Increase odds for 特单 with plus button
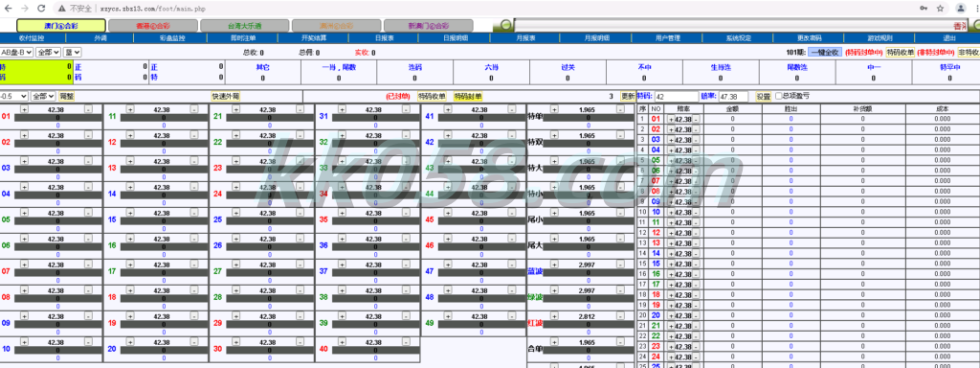Image resolution: width=980 pixels, height=368 pixels. pyautogui.click(x=554, y=109)
